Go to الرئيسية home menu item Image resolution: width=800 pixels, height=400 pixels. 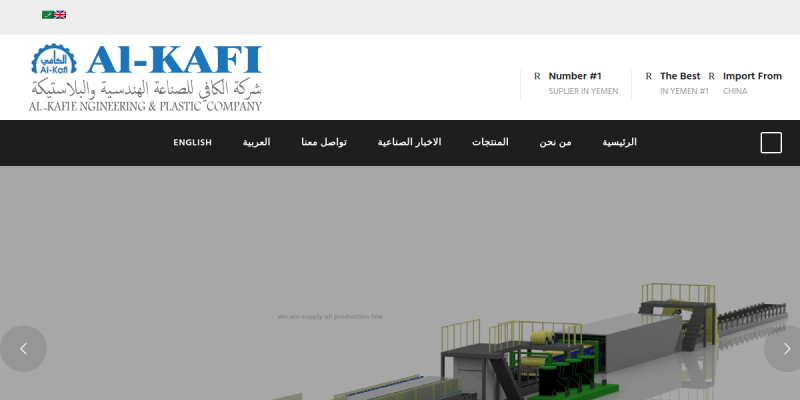(x=619, y=142)
